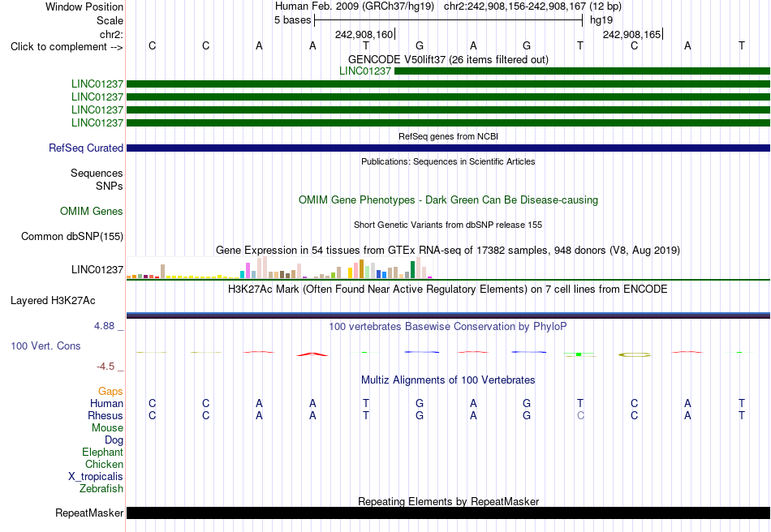Click the Mouse alignment row label
This screenshot has width=771, height=532.
click(x=107, y=428)
